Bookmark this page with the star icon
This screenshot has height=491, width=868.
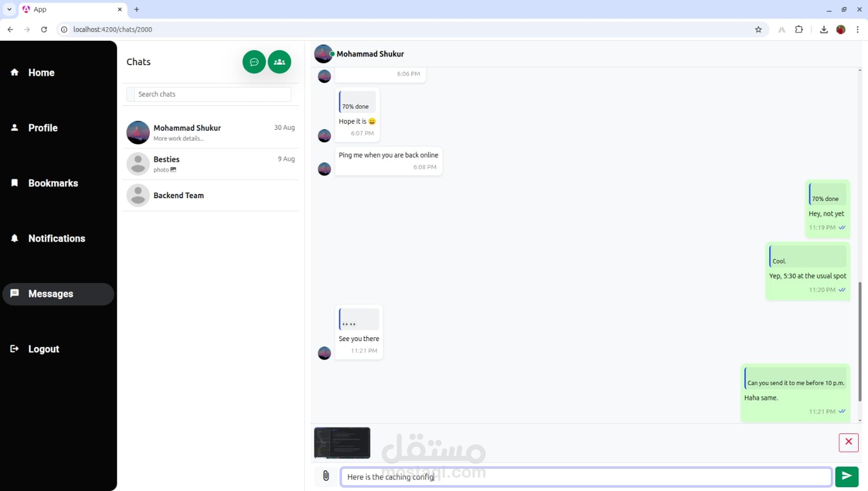coord(758,29)
